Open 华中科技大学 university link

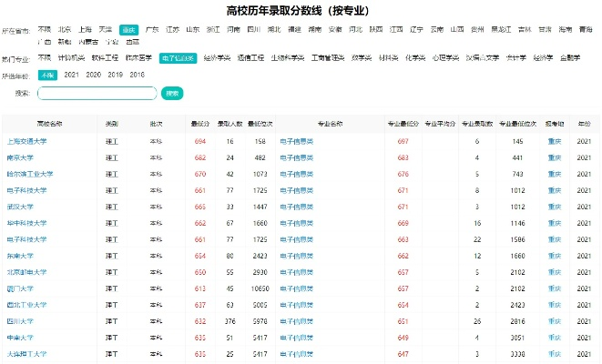click(x=27, y=223)
